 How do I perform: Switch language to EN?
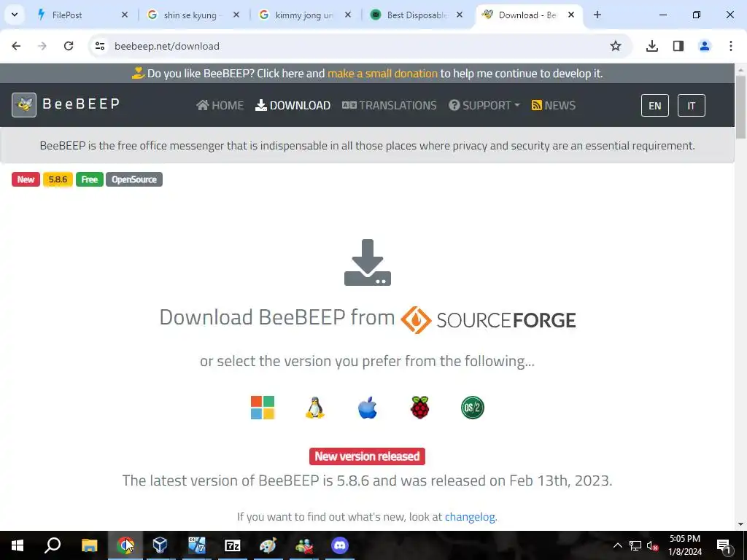655,105
